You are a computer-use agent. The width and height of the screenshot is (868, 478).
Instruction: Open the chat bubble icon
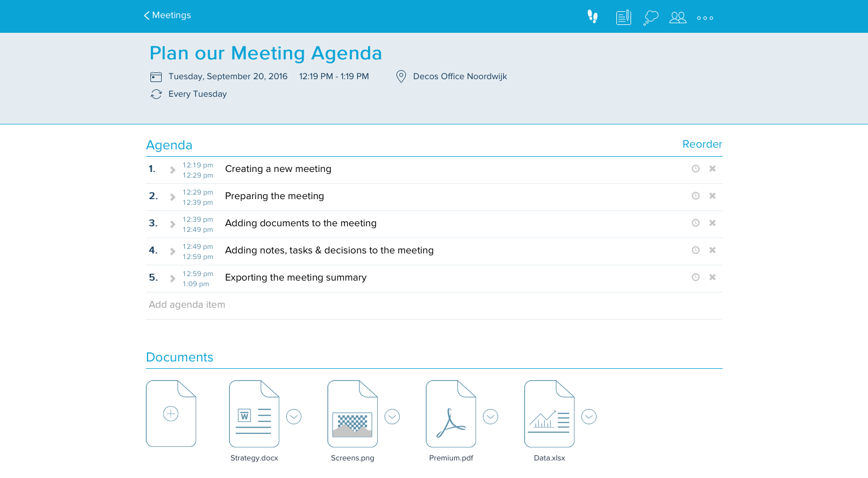(651, 18)
